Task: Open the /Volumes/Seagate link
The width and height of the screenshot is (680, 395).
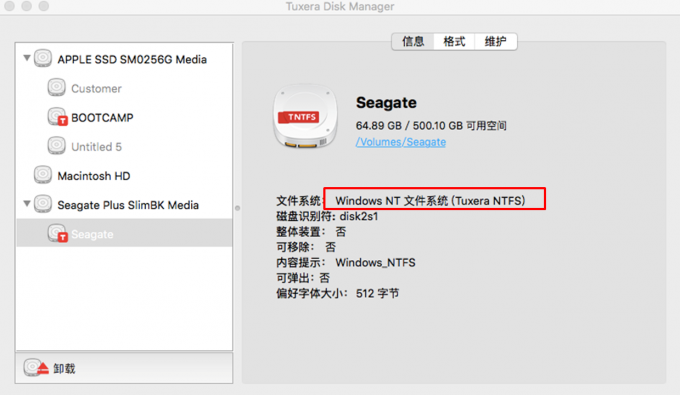Action: pos(401,142)
